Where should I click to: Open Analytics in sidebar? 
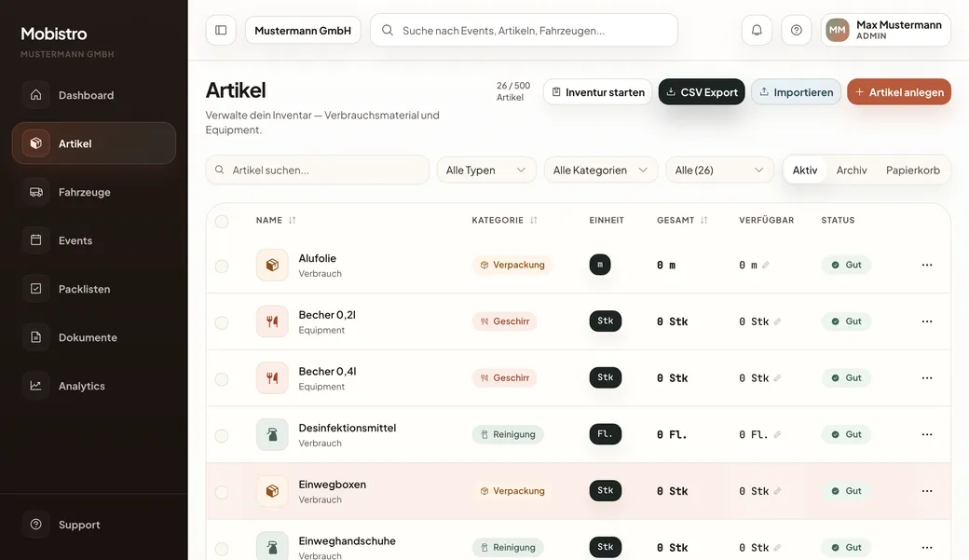[x=94, y=386]
